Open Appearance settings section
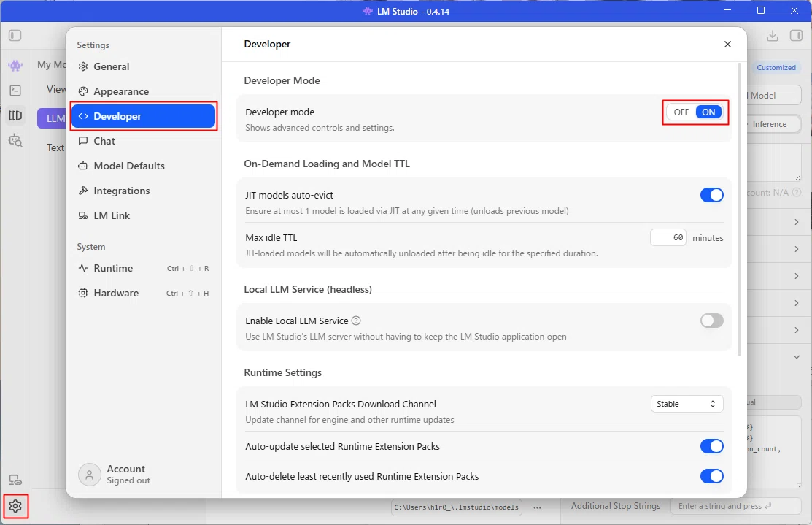 coord(144,91)
